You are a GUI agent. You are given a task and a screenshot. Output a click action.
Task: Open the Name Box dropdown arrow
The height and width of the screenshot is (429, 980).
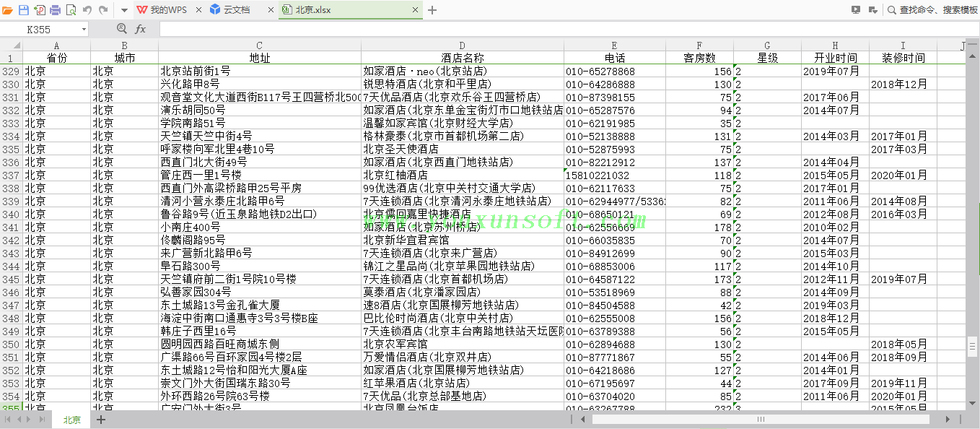(x=84, y=30)
